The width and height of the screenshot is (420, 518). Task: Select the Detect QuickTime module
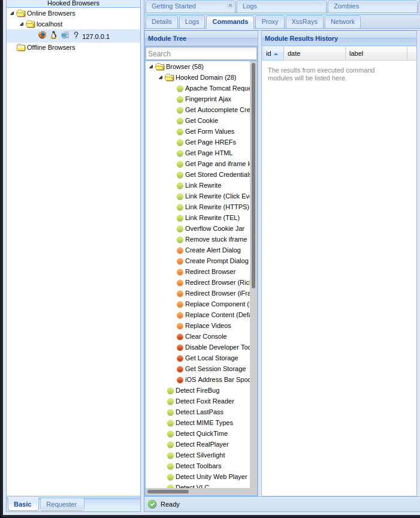pyautogui.click(x=201, y=433)
